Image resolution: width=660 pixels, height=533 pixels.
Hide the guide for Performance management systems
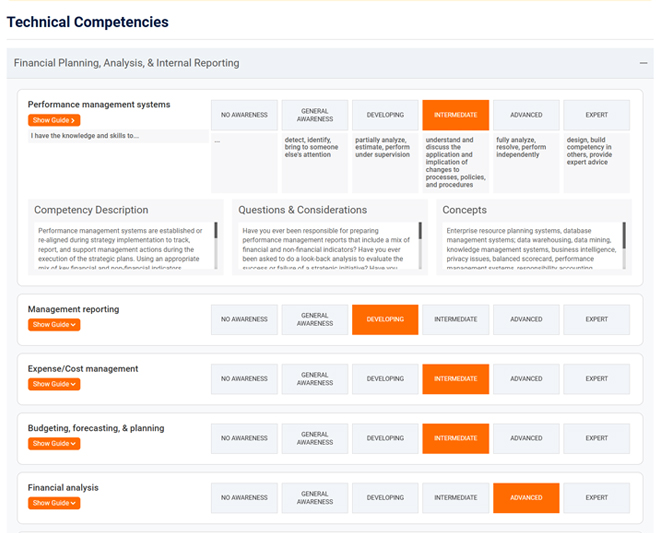pos(54,120)
